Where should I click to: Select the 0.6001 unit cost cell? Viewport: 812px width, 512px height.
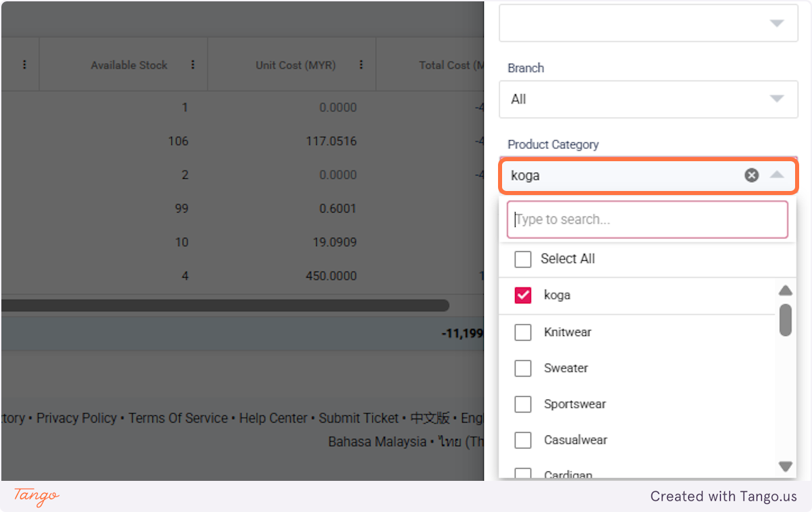pos(338,209)
